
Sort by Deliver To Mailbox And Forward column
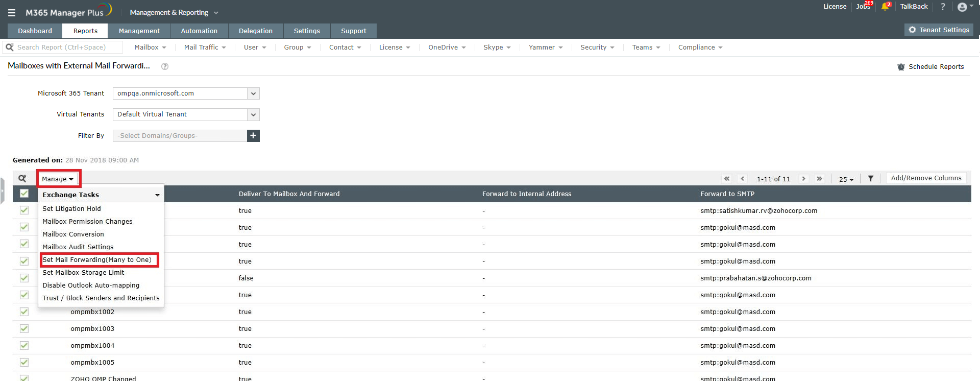coord(289,194)
